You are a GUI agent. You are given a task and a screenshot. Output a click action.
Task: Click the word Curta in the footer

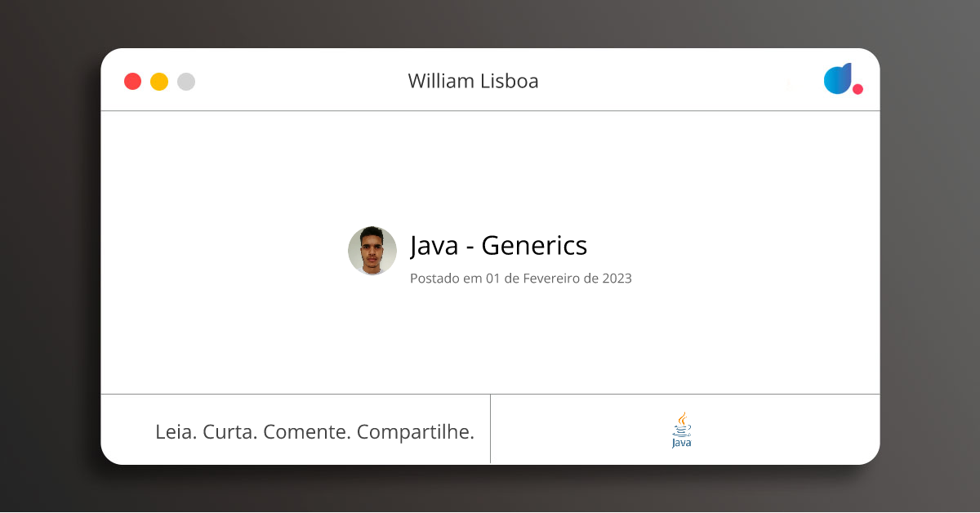click(229, 431)
